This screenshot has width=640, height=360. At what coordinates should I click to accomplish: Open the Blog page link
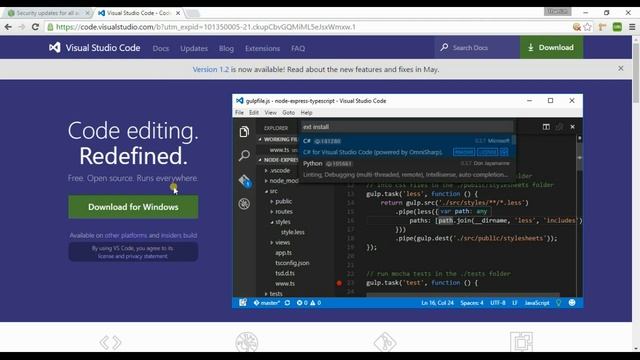pos(226,48)
